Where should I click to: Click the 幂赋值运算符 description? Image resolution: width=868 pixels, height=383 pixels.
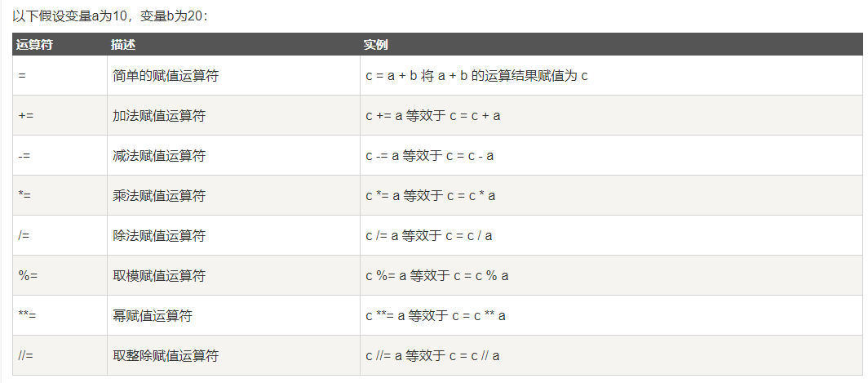(153, 316)
